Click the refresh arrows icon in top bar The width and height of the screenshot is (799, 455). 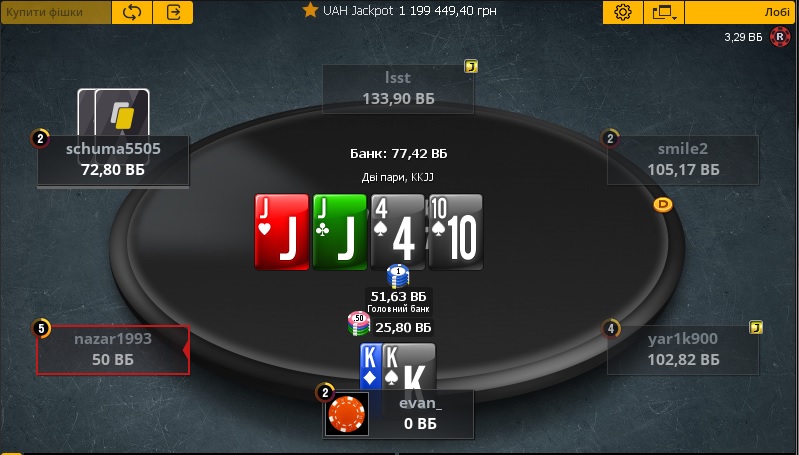(x=132, y=12)
